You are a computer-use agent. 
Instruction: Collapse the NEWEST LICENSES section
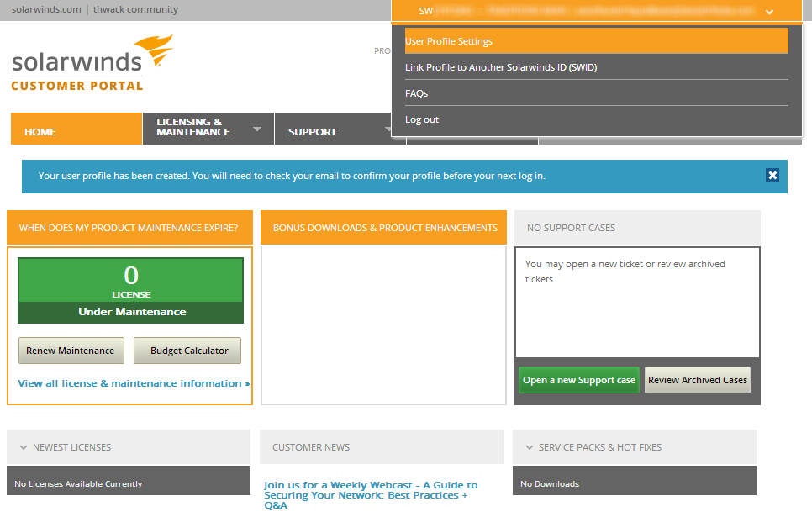coord(21,447)
